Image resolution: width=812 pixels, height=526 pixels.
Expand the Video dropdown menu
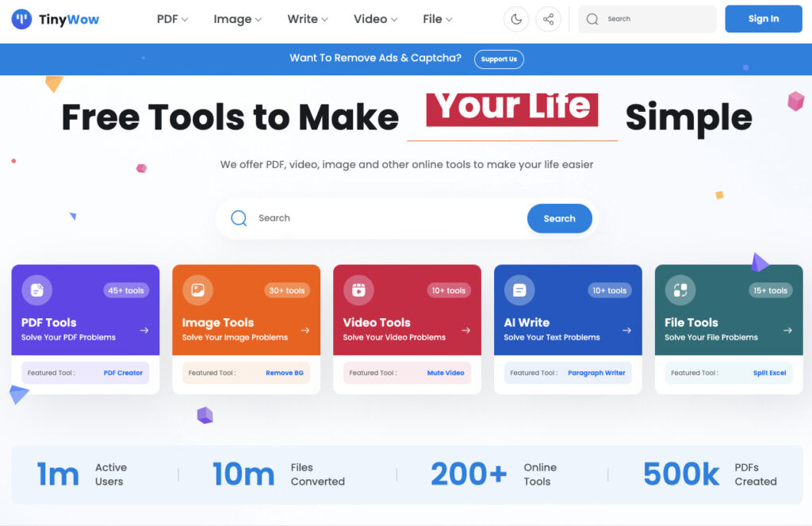(x=375, y=19)
